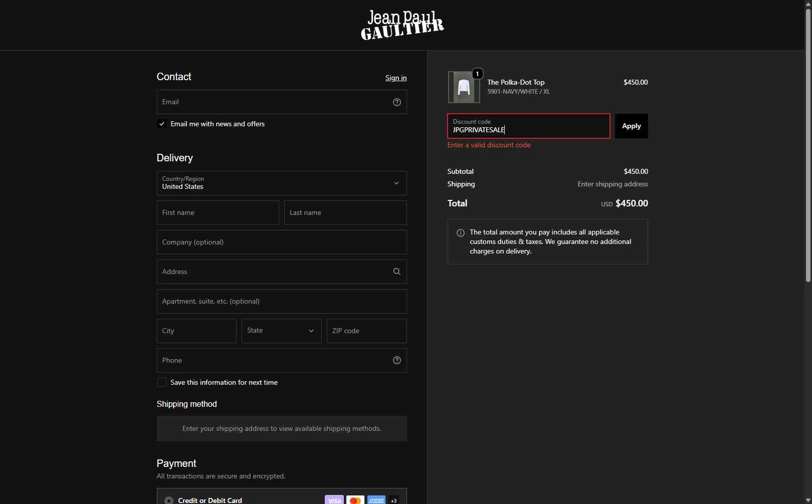Click the shipping methods placeholder message
This screenshot has height=504, width=812.
tap(282, 428)
